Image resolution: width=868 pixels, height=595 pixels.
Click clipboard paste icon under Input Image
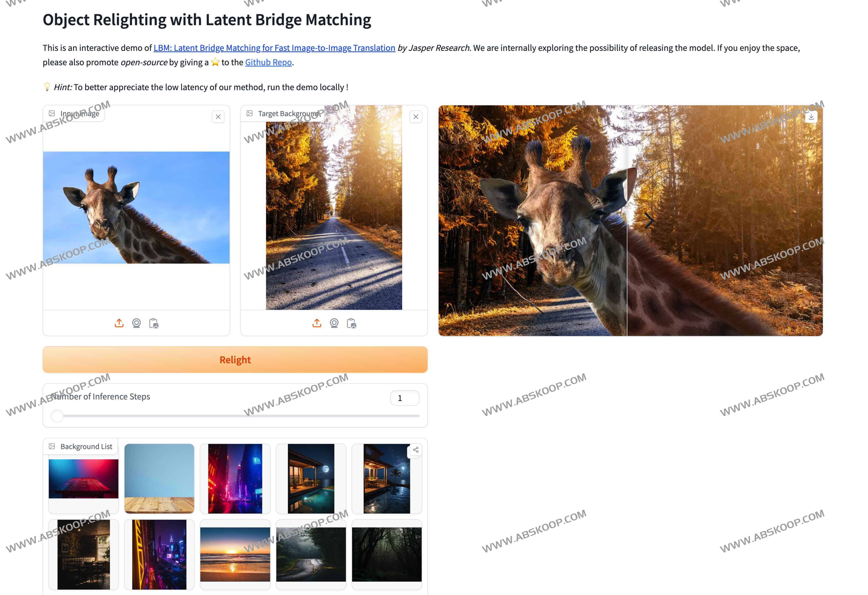tap(154, 323)
